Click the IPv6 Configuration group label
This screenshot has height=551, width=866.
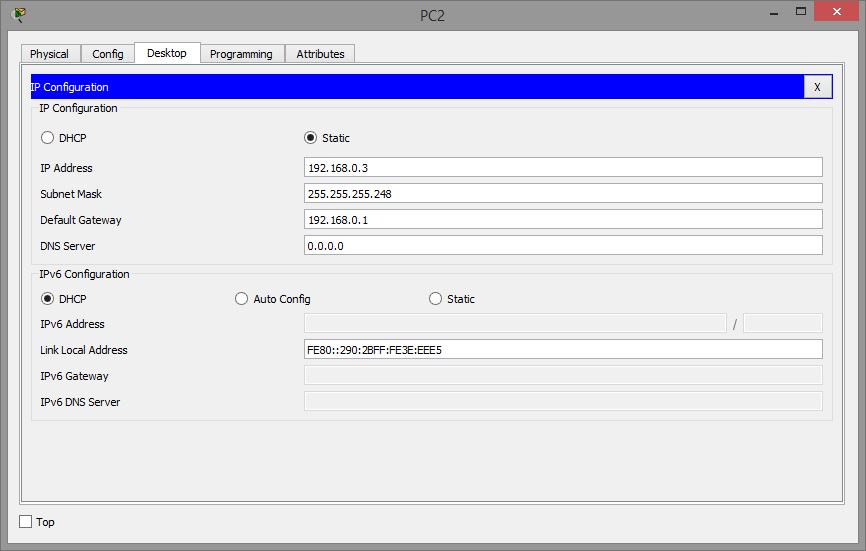(84, 274)
